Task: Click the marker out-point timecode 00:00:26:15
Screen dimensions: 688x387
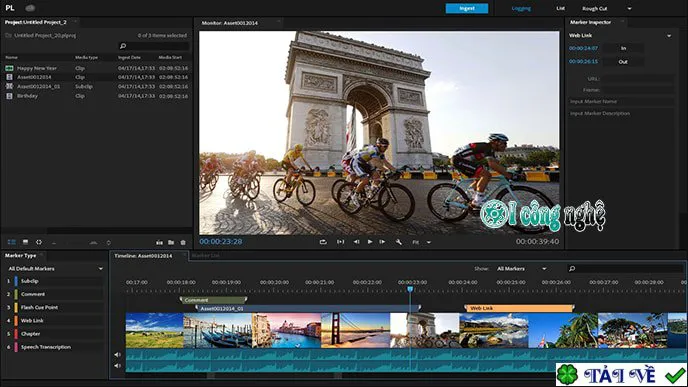Action: coord(583,62)
